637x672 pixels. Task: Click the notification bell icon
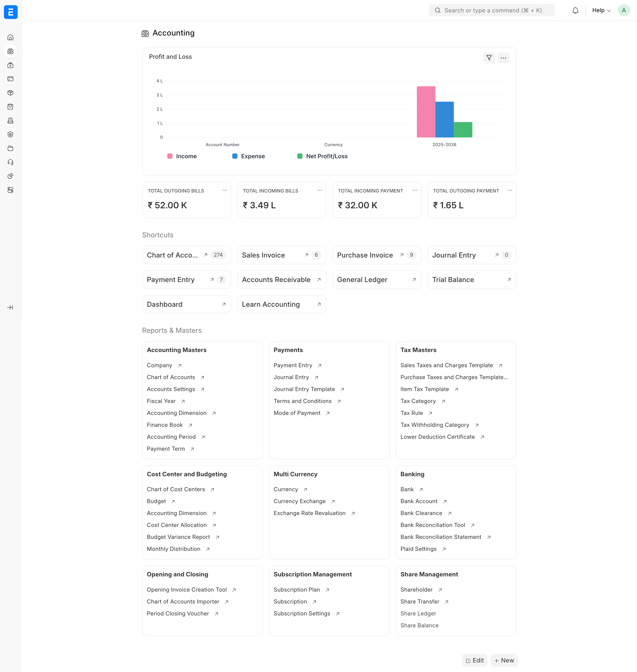point(575,11)
